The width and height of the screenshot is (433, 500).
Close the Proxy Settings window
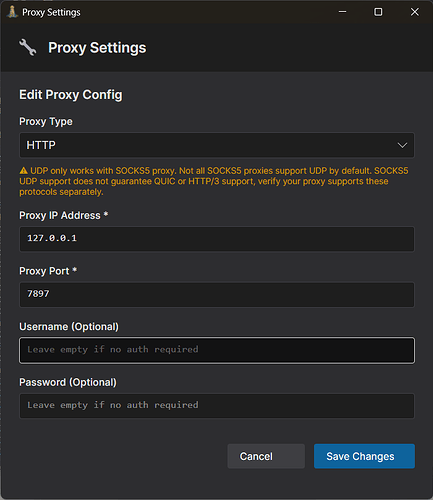click(x=414, y=12)
